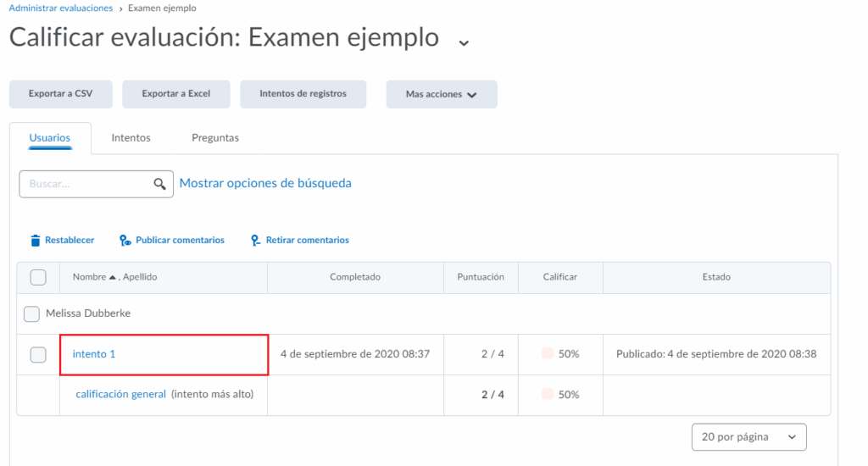Go to Administrar evaluaciones breadcrumb
The width and height of the screenshot is (868, 466).
click(x=60, y=8)
